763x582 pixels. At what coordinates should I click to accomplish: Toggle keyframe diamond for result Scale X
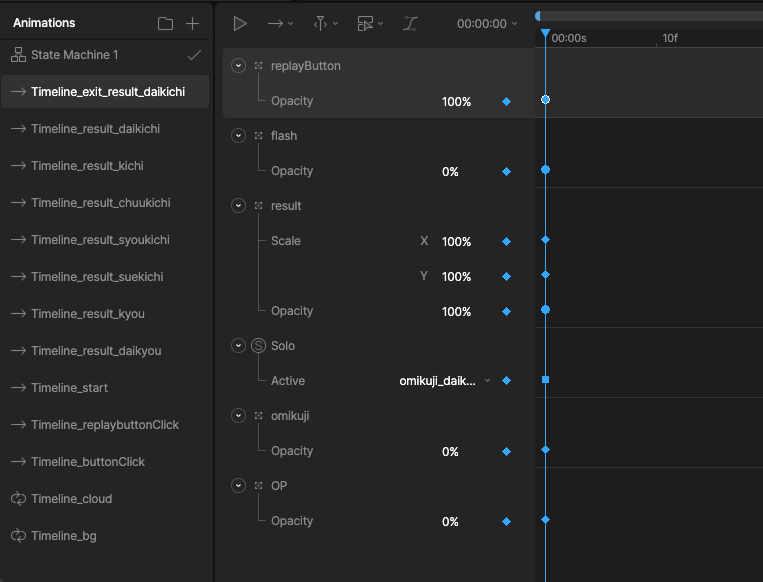click(507, 241)
